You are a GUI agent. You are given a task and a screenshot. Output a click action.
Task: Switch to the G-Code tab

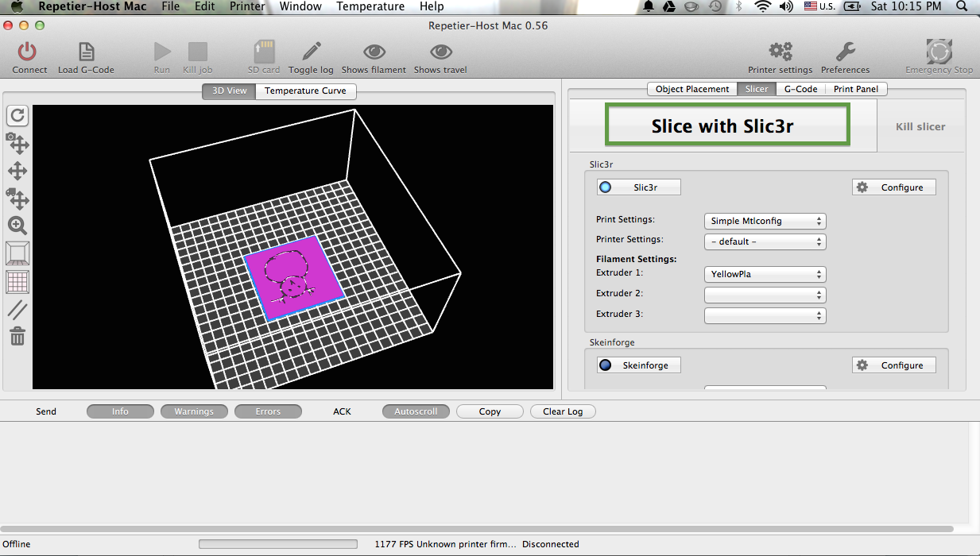click(800, 89)
